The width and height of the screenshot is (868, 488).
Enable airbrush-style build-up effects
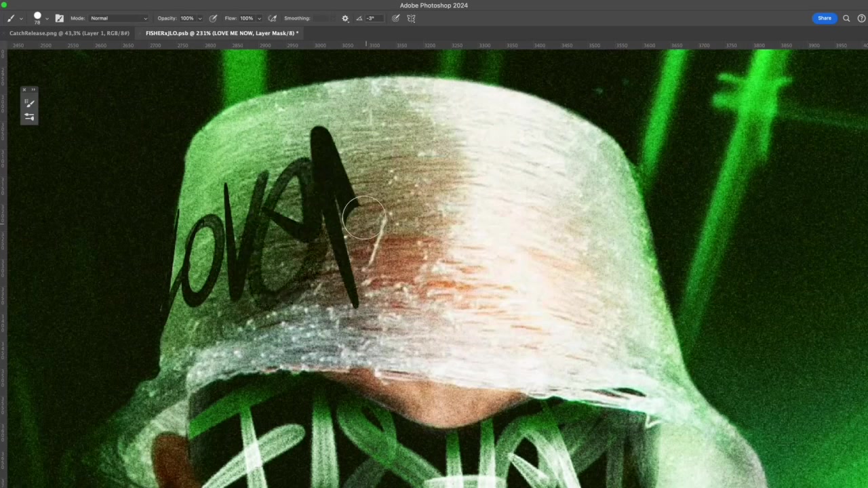click(x=273, y=18)
